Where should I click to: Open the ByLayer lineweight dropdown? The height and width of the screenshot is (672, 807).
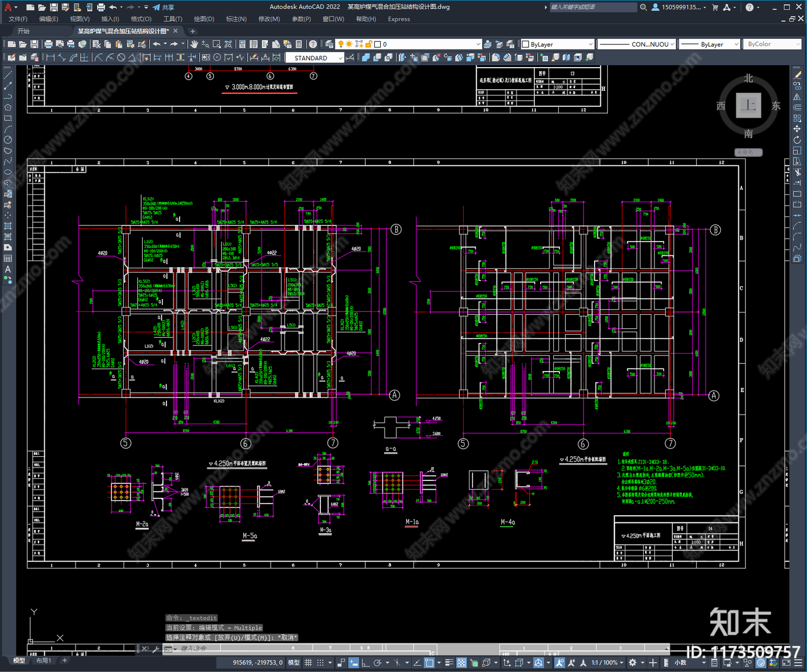click(x=709, y=44)
